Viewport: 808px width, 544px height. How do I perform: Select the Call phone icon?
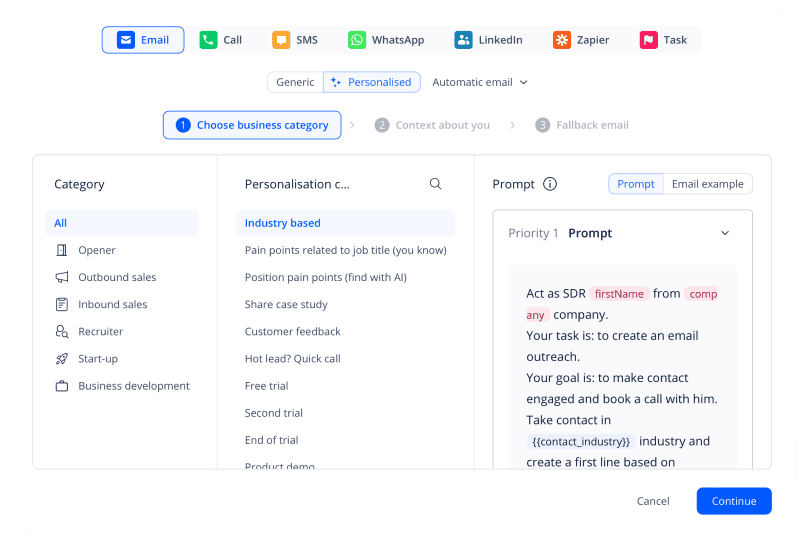click(208, 40)
